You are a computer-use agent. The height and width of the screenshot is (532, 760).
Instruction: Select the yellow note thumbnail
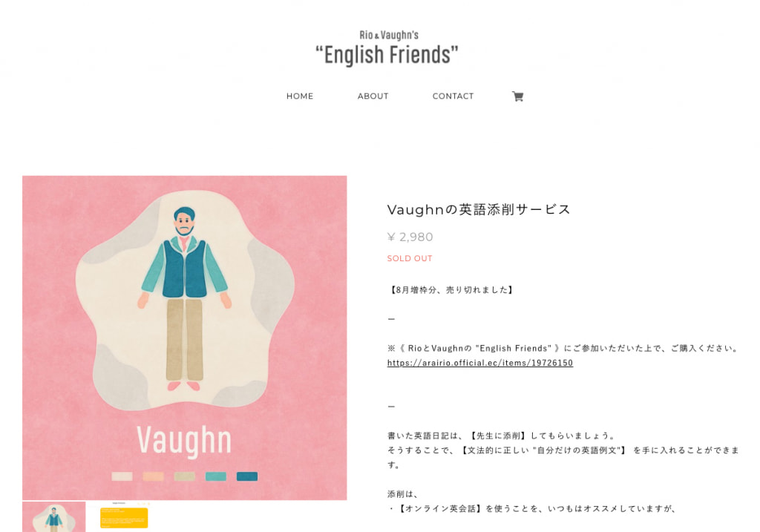tap(124, 517)
